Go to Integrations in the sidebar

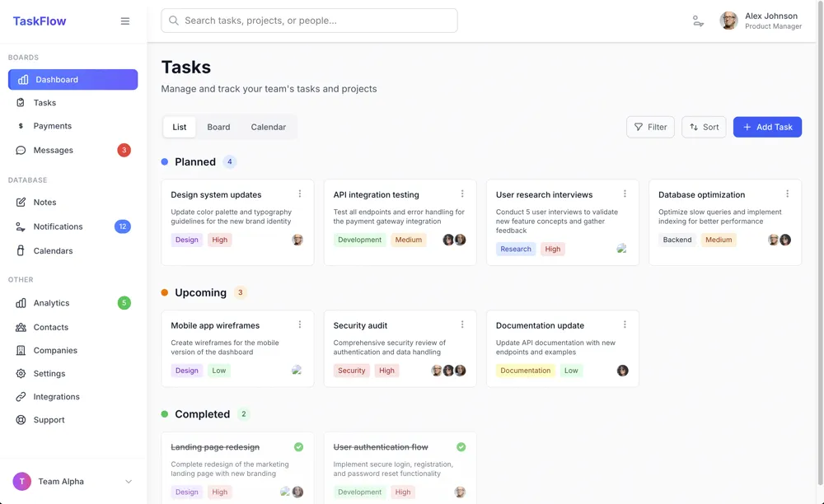click(56, 397)
